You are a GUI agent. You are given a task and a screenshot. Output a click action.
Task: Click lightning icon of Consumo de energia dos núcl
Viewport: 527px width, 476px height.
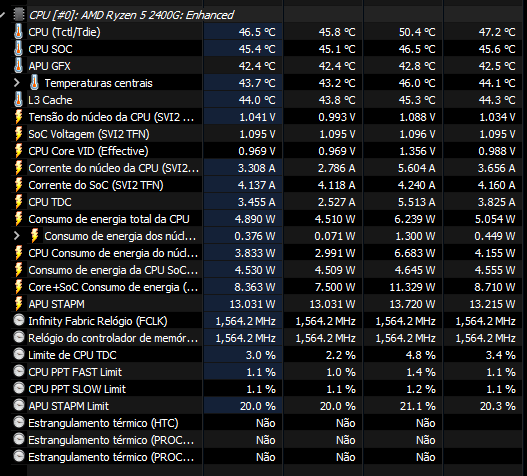(x=34, y=236)
